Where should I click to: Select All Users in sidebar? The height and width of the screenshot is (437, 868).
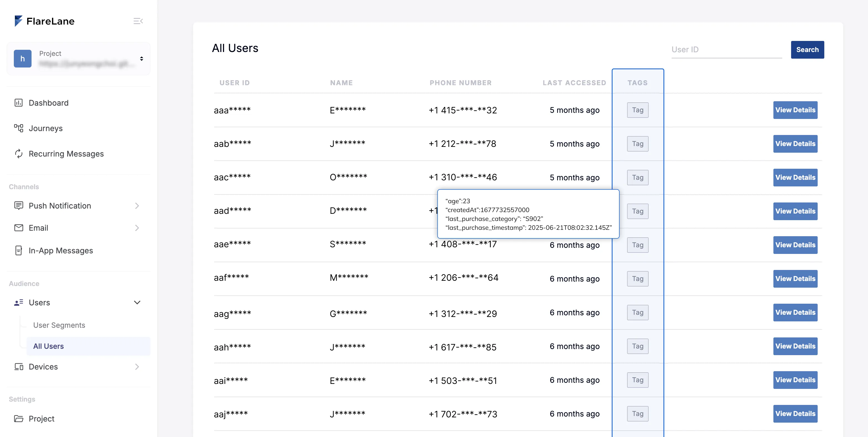89,346
